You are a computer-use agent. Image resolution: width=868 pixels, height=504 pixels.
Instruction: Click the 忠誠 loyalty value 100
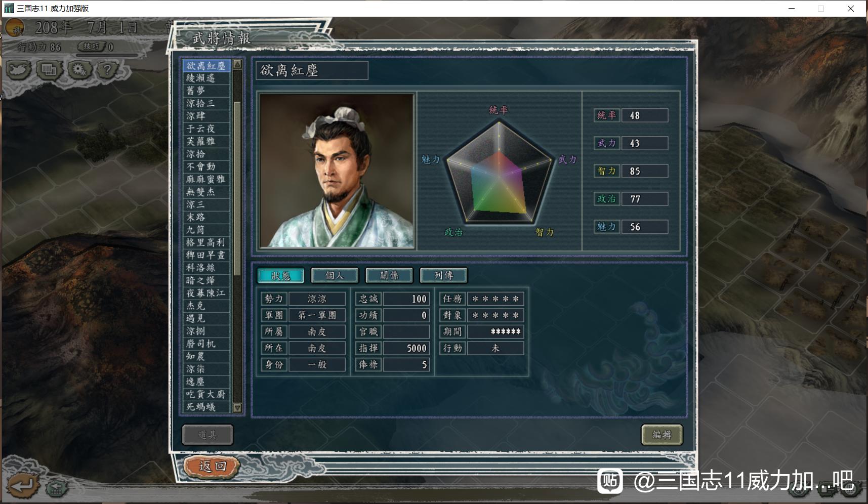[x=406, y=299]
